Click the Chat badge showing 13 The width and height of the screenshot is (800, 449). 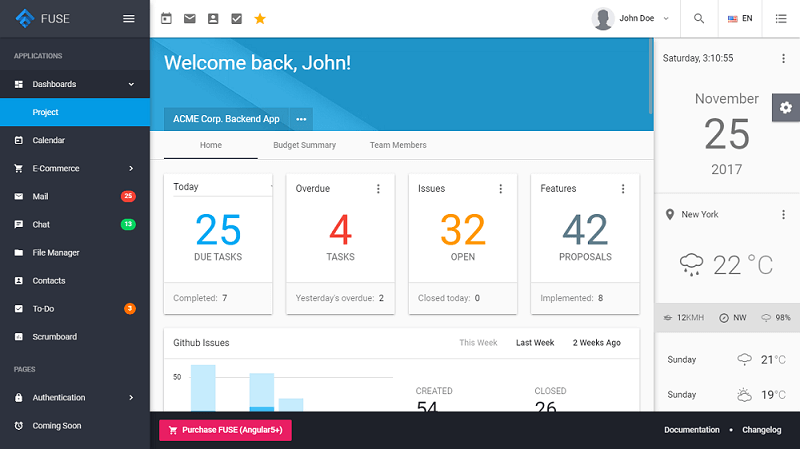(x=128, y=224)
